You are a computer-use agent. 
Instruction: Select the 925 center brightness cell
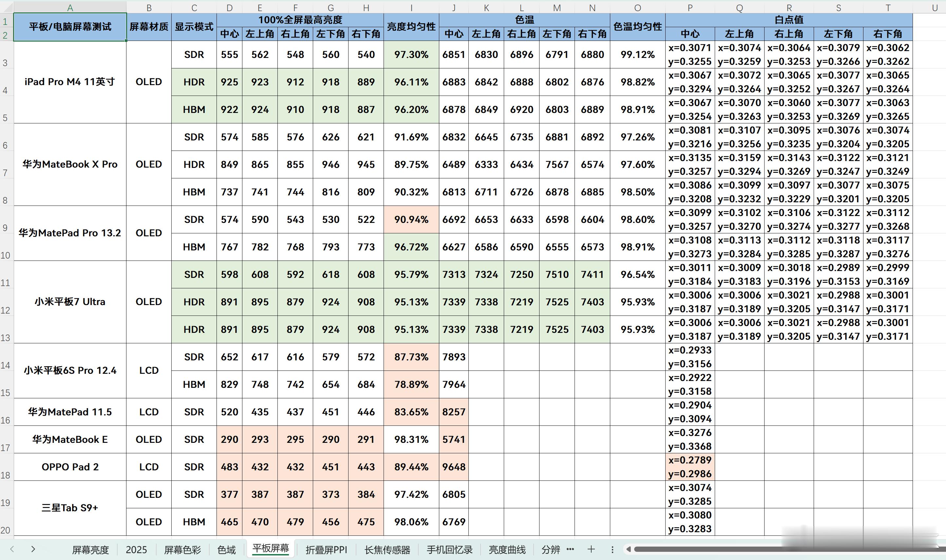tap(229, 82)
